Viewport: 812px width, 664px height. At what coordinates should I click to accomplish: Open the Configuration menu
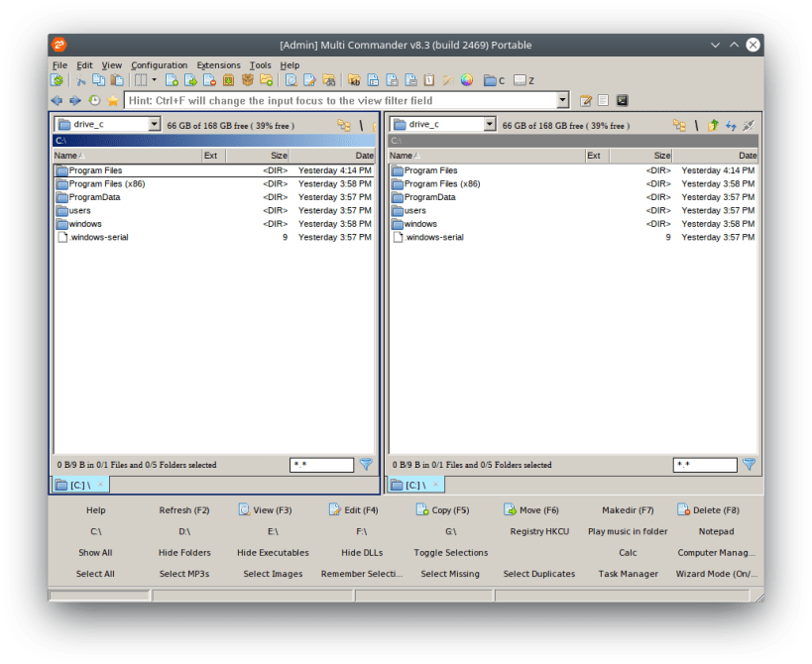[159, 65]
